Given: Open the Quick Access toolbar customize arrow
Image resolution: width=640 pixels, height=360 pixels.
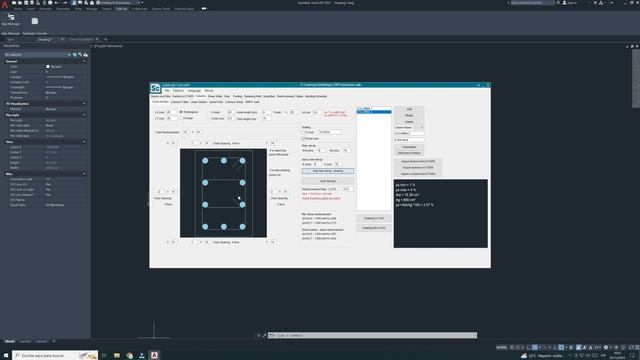Looking at the screenshot, I should click(142, 3).
